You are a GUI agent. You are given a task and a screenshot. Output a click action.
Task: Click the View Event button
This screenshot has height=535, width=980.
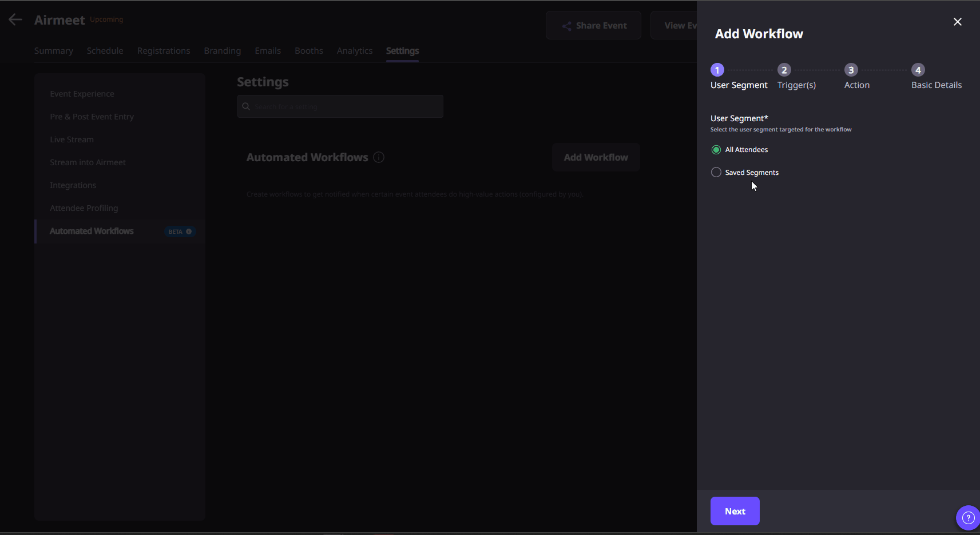point(674,25)
